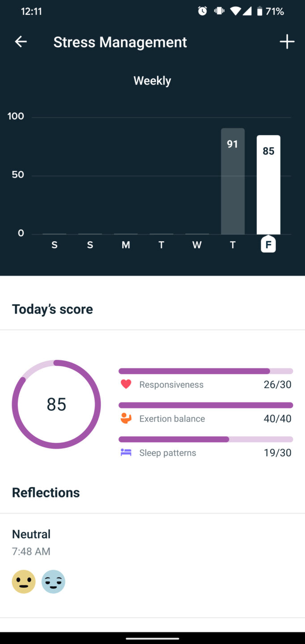Tap the circular 85 score ring
This screenshot has height=644, width=305.
click(x=56, y=404)
